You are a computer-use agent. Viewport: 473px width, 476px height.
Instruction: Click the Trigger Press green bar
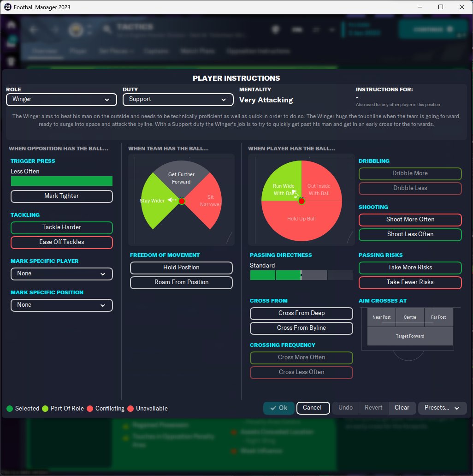click(62, 181)
